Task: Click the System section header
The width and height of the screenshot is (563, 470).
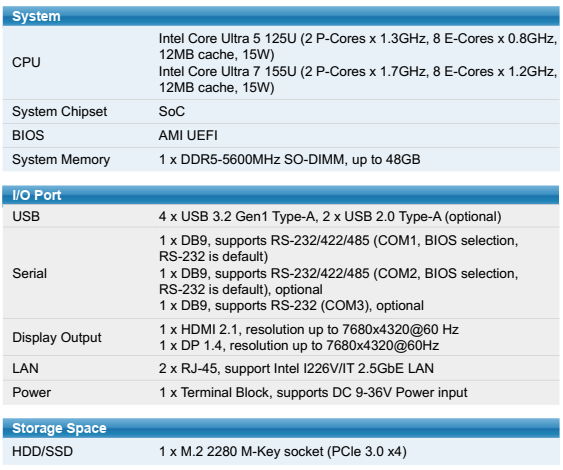Action: click(x=281, y=16)
